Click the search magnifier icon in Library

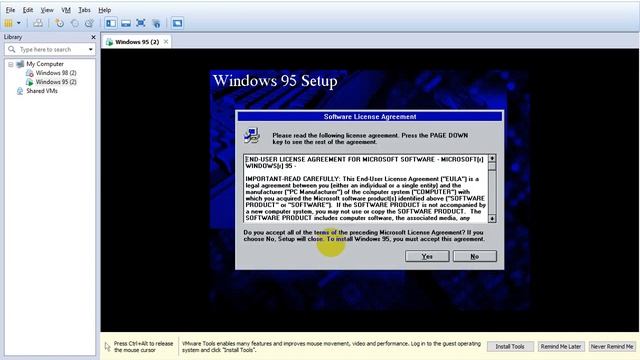(11, 49)
